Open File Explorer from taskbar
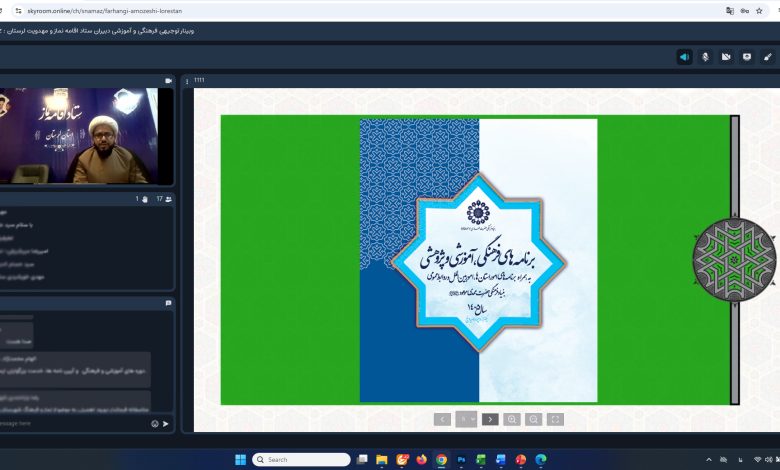Screen dimensions: 780x470 382,460
